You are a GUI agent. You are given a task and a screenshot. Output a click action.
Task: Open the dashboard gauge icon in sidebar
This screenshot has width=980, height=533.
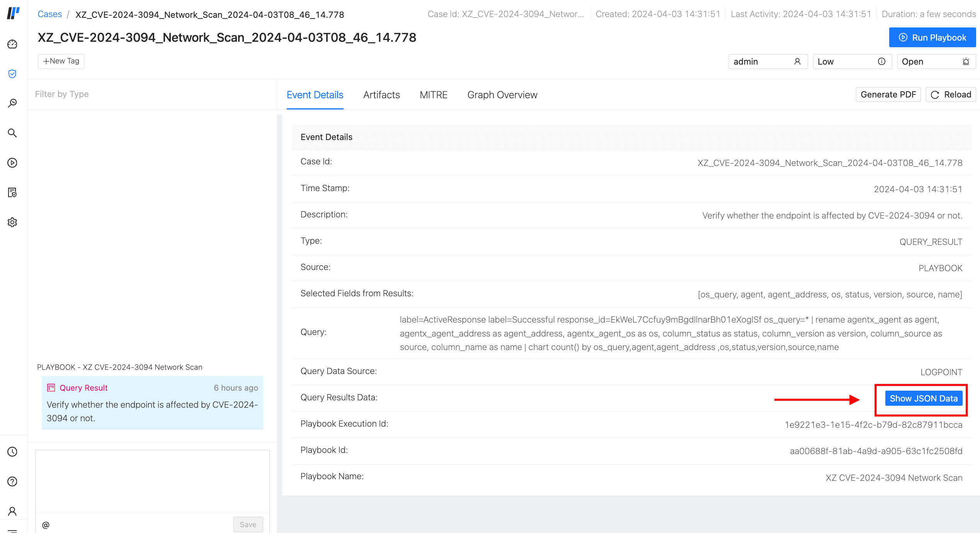(x=12, y=44)
